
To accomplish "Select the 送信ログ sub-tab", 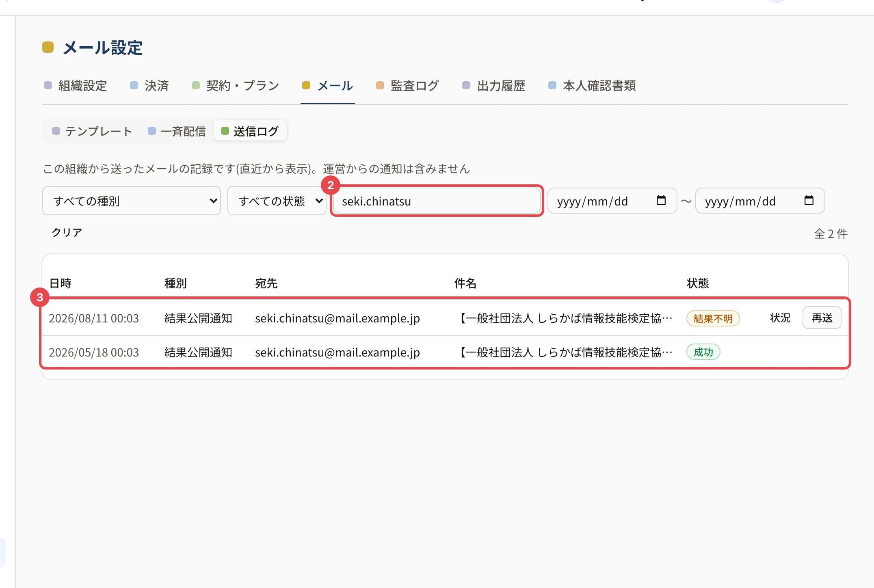I will pyautogui.click(x=250, y=131).
